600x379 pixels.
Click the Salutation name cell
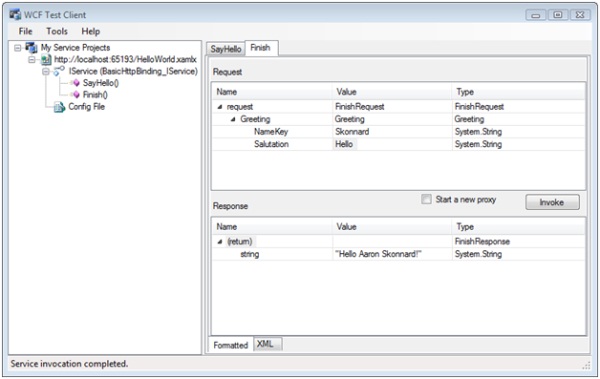271,144
